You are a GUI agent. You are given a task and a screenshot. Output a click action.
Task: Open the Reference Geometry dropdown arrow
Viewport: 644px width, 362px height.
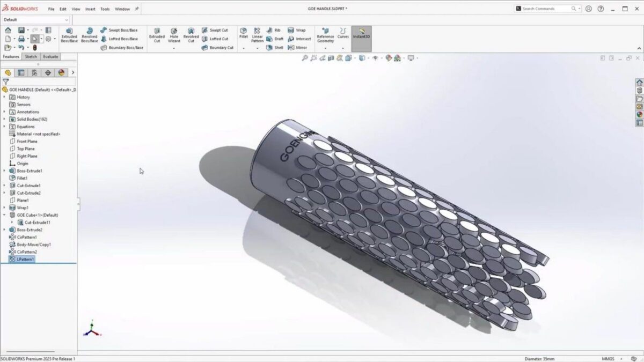pyautogui.click(x=325, y=48)
